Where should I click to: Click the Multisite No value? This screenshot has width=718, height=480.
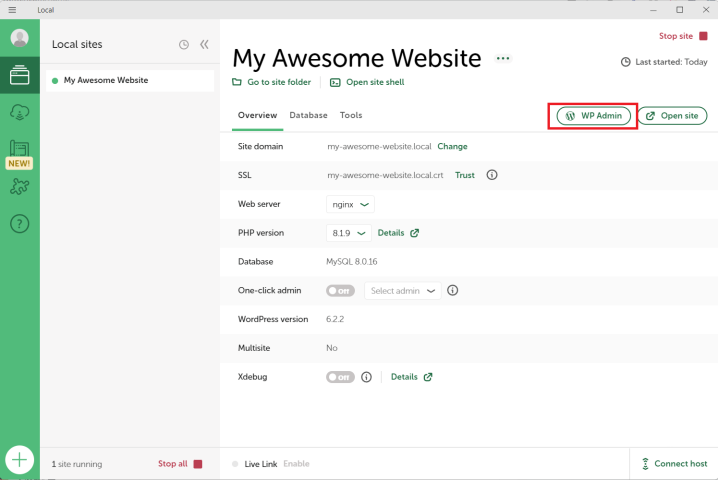tap(332, 348)
